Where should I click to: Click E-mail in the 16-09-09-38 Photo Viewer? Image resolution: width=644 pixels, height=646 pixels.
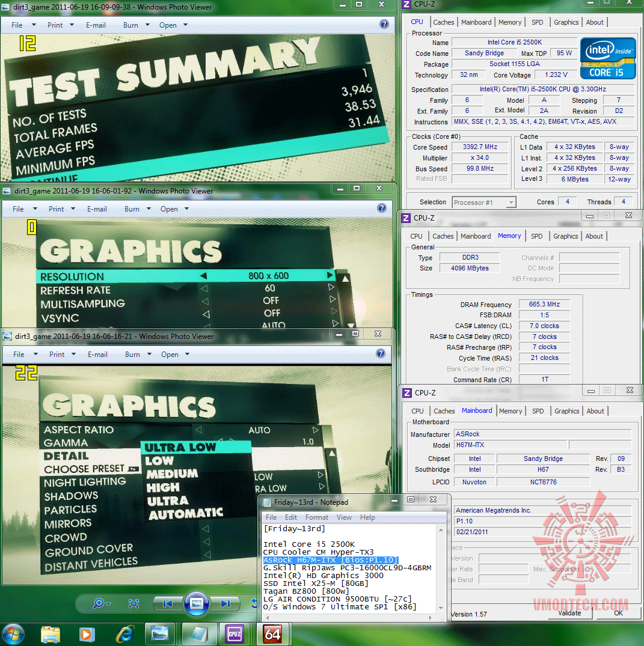click(96, 25)
